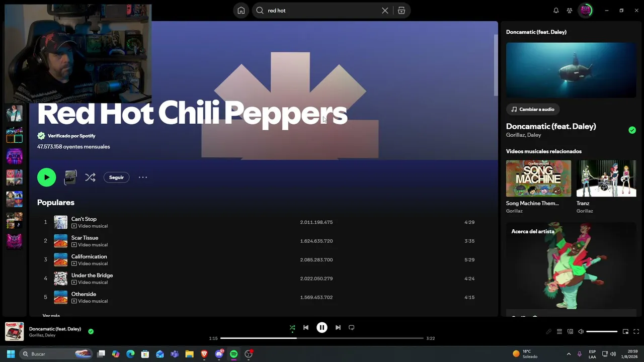Image resolution: width=644 pixels, height=362 pixels.
Task: Open the pink winged logo playlist in the sidebar
Action: click(14, 241)
